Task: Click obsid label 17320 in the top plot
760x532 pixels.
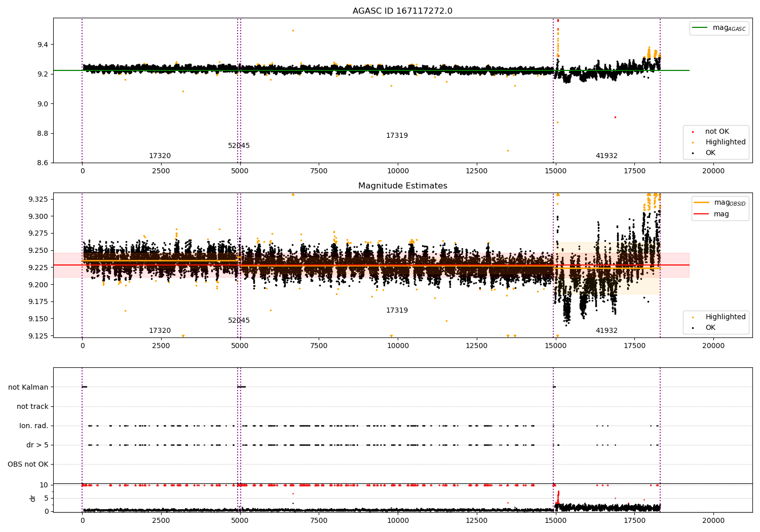Action: [160, 156]
